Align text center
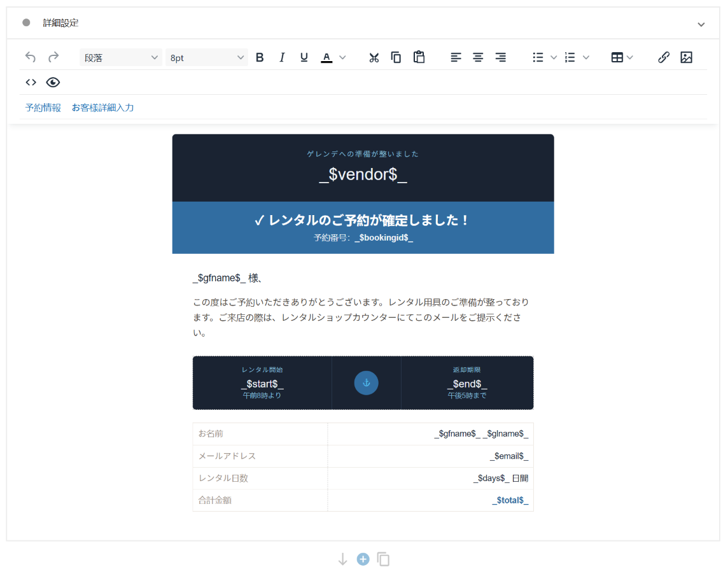The image size is (728, 574). point(478,57)
